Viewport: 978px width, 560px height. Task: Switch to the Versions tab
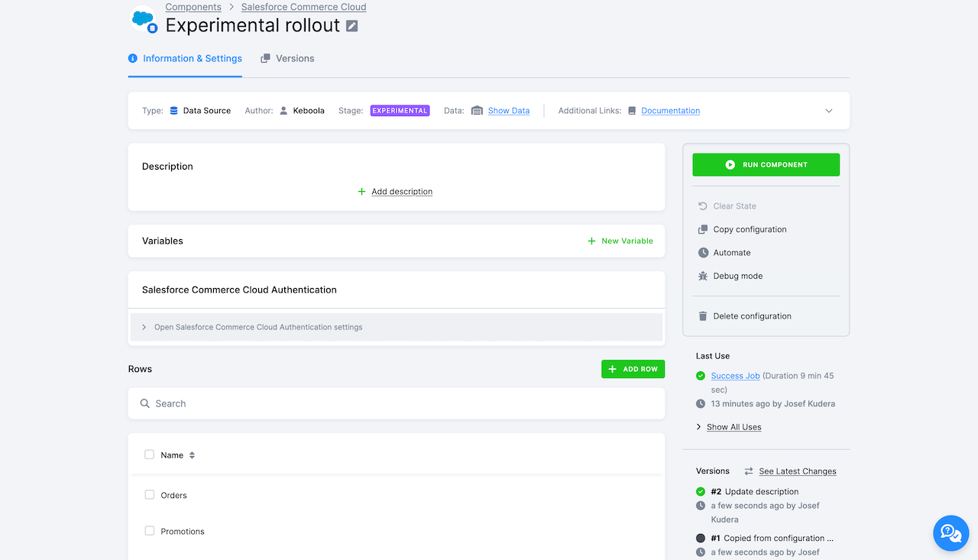(287, 58)
